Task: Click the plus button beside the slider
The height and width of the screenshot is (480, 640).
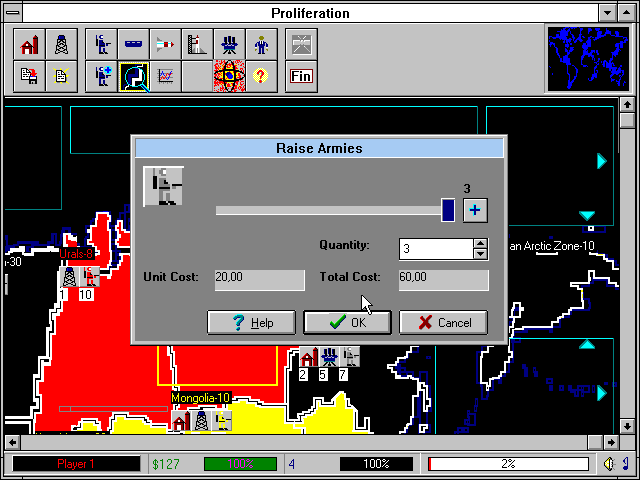Action: coord(475,210)
